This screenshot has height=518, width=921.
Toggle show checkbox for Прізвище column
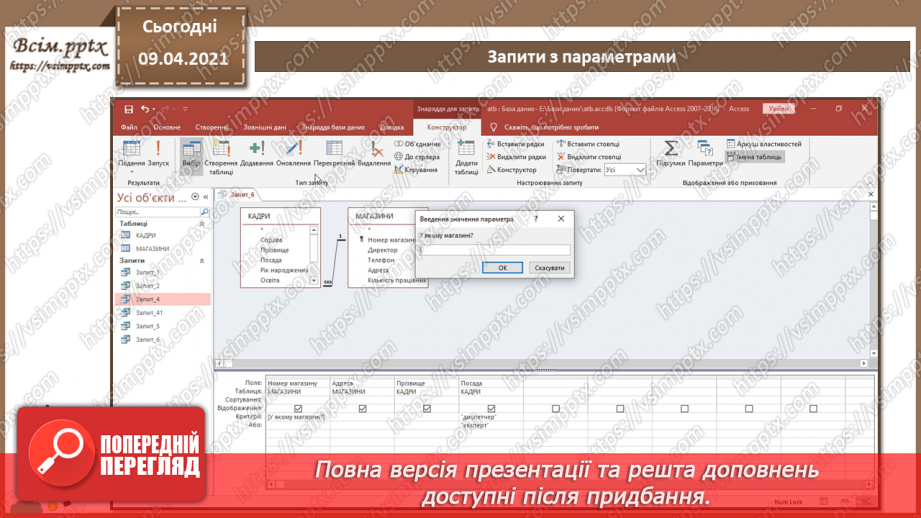coord(427,409)
